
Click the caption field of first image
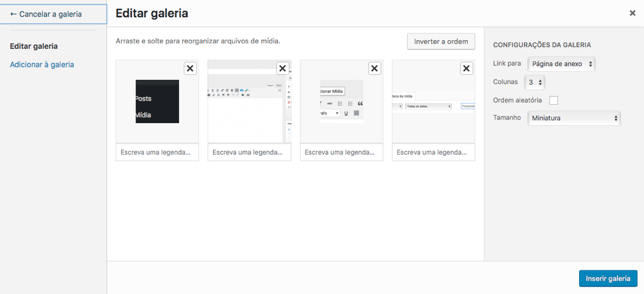coord(157,152)
